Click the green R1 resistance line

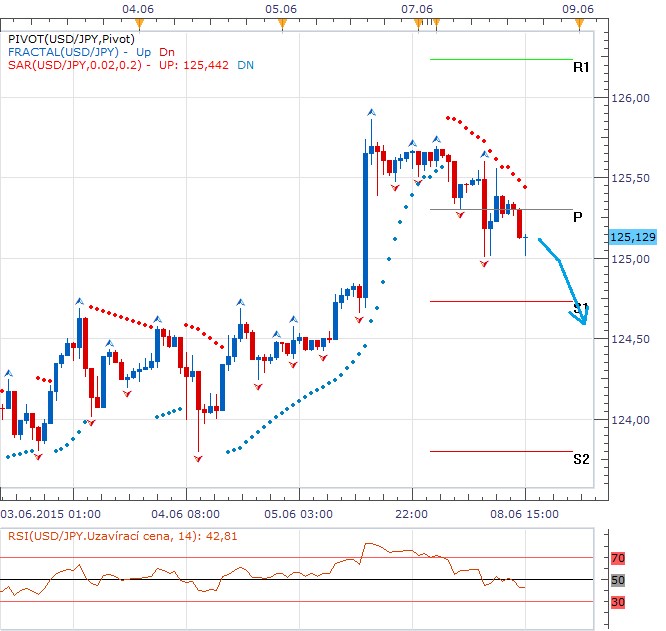(500, 59)
